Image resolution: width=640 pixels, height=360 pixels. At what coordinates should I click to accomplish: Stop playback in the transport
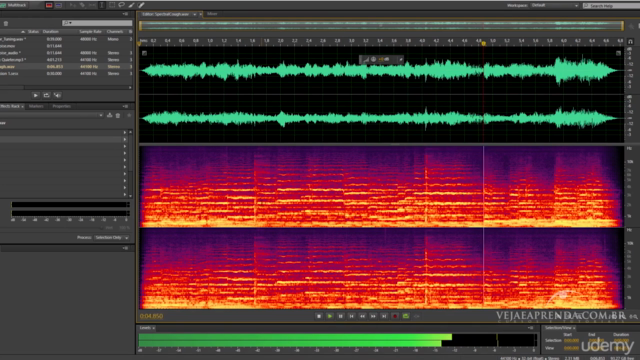click(319, 316)
